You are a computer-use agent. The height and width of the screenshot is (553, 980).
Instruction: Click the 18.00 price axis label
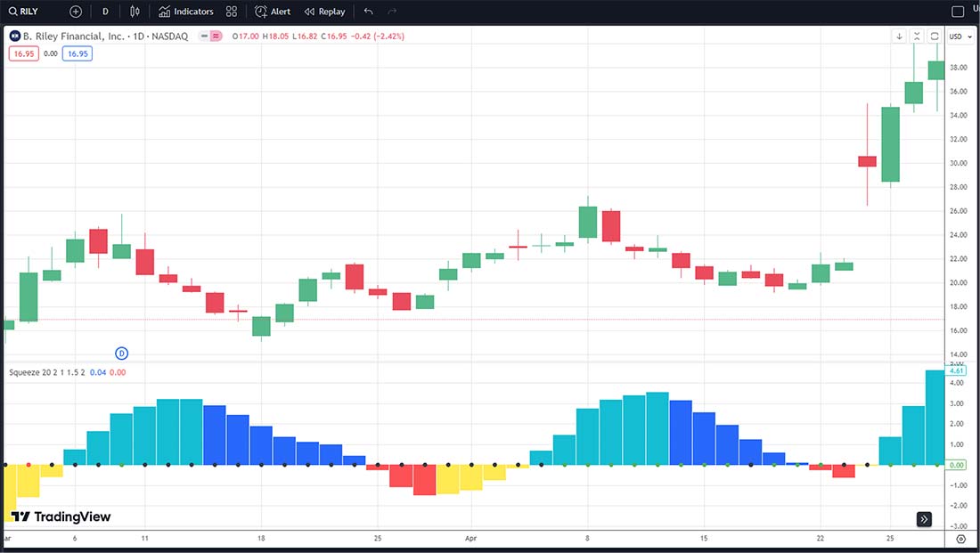pyautogui.click(x=958, y=307)
